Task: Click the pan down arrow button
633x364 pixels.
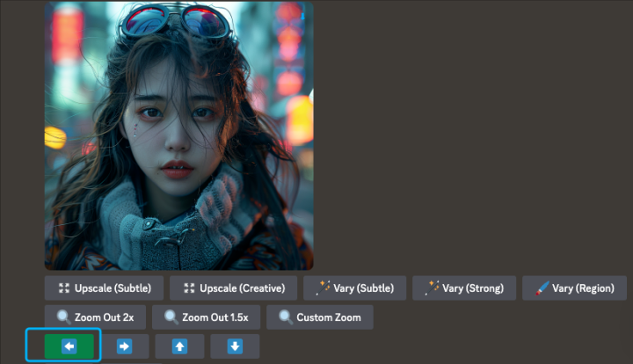Action: coord(235,346)
